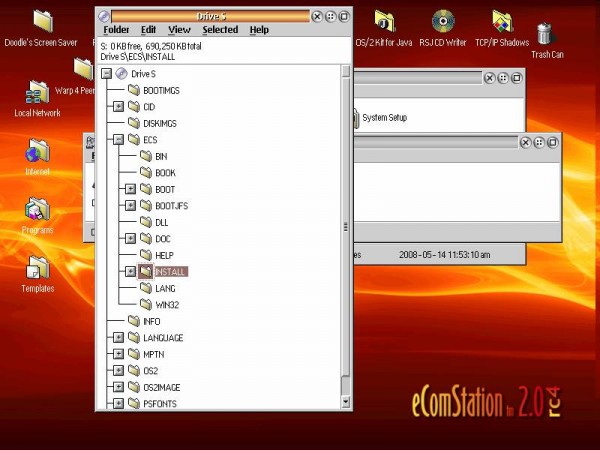The width and height of the screenshot is (600, 450).
Task: Open the TCP/IP Shadows folder icon
Action: (502, 21)
